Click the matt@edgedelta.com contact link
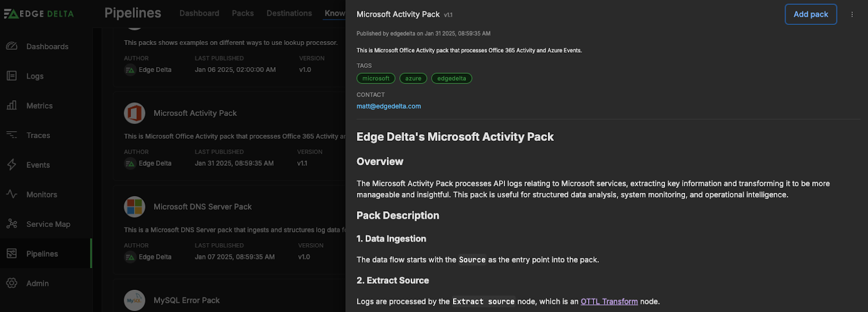The height and width of the screenshot is (312, 868). pyautogui.click(x=388, y=106)
